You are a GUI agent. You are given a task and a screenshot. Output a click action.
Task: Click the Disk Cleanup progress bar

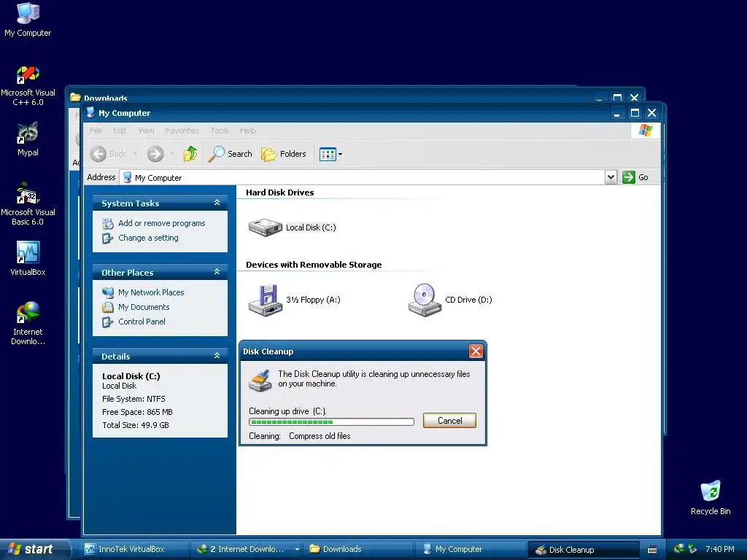(x=331, y=422)
